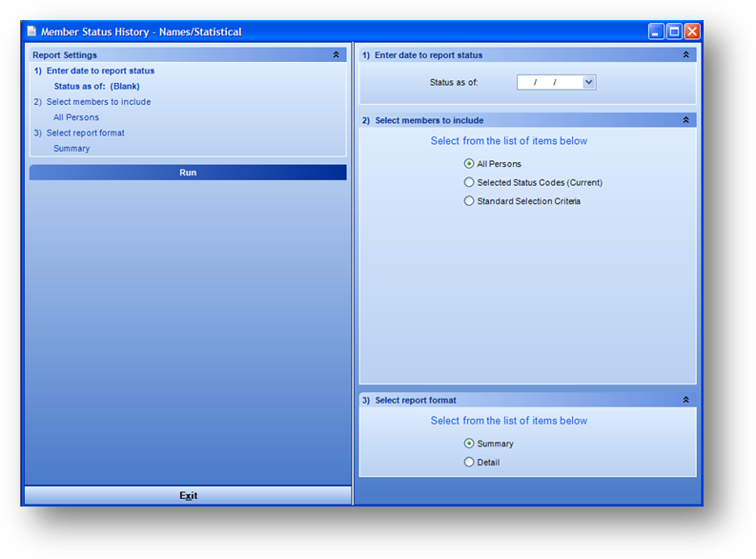Click the document icon in the title bar

[x=31, y=31]
